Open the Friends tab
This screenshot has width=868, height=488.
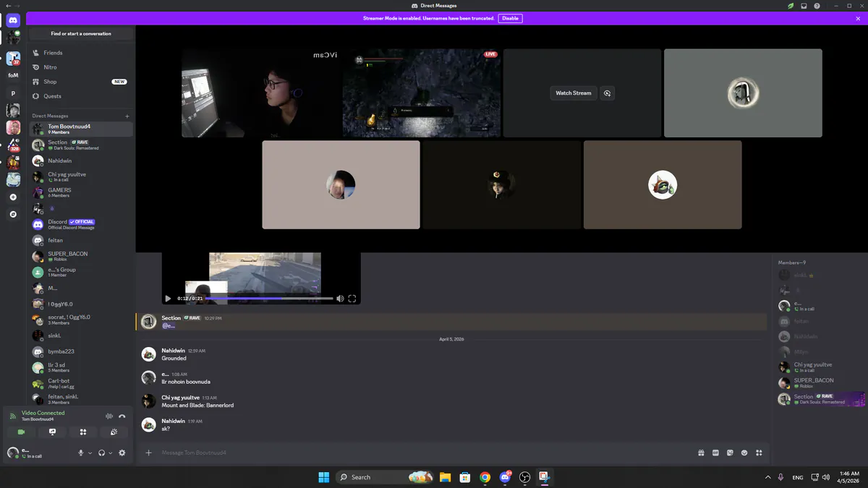[80, 53]
